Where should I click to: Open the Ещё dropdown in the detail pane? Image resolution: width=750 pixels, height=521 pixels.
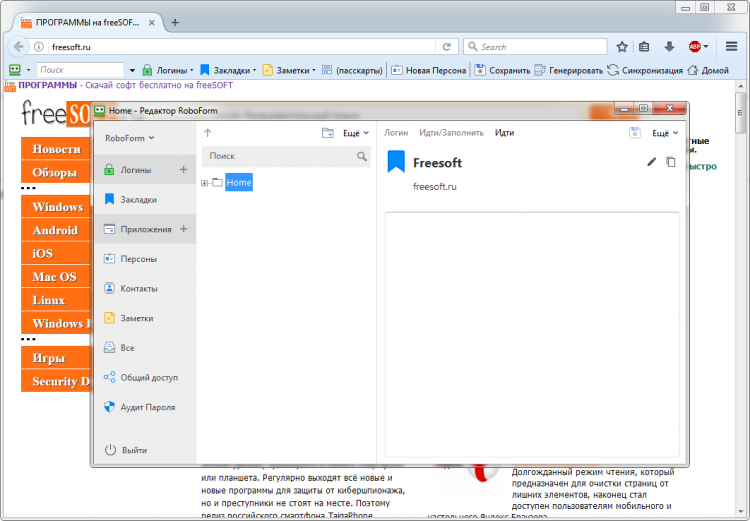(665, 133)
